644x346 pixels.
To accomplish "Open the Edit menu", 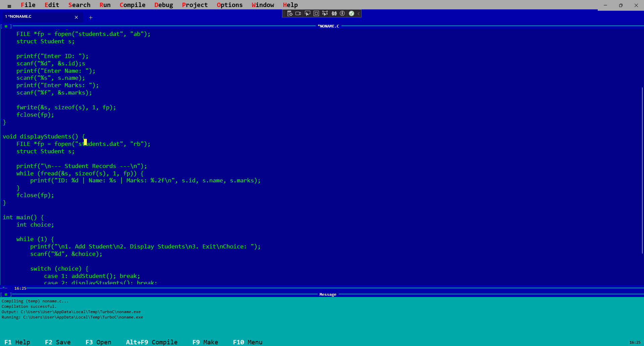I will pos(52,5).
